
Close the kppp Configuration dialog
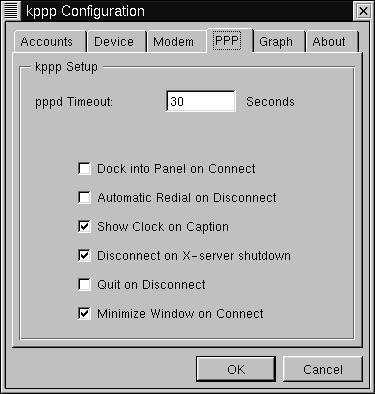[x=363, y=11]
